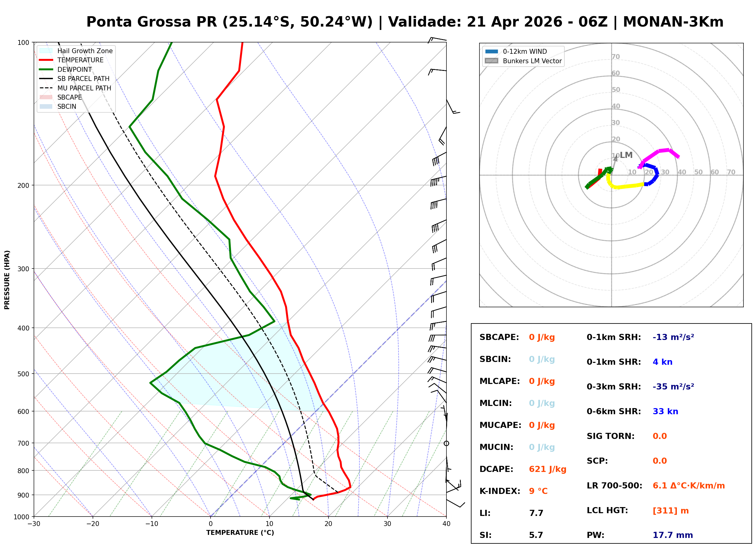Click the calm wind circle at 700 hPa
Image resolution: width=756 pixels, height=559 pixels.
tap(446, 443)
